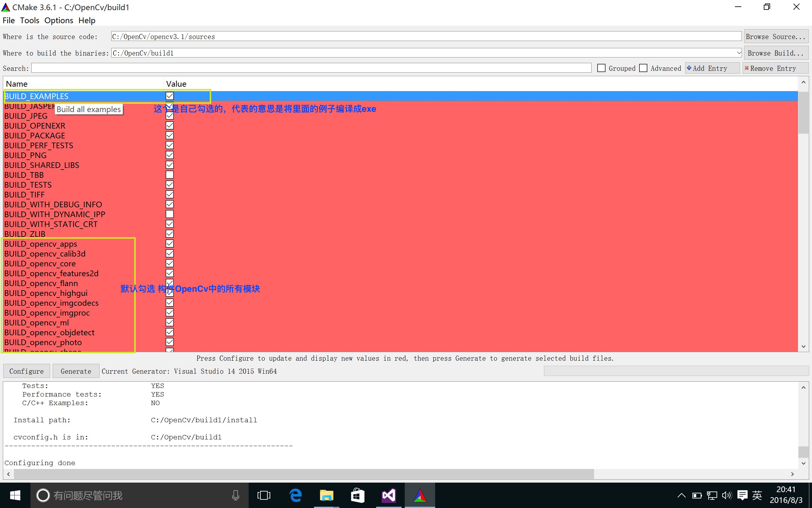Select the BUILD_PACKAGE entry
The width and height of the screenshot is (812, 508).
401,135
